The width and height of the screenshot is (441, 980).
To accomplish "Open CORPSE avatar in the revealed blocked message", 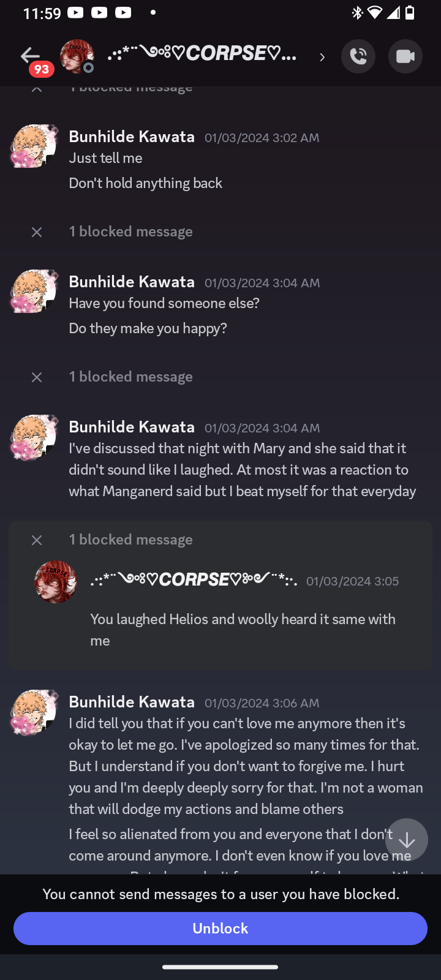I will (x=56, y=582).
